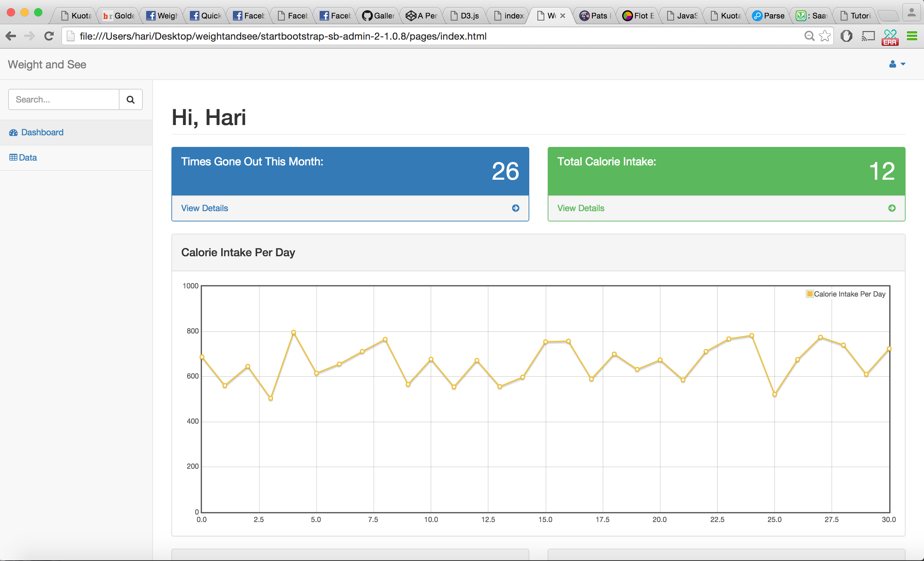Screen dimensions: 924x561
Task: Open the Data sidebar link
Action: (x=27, y=158)
